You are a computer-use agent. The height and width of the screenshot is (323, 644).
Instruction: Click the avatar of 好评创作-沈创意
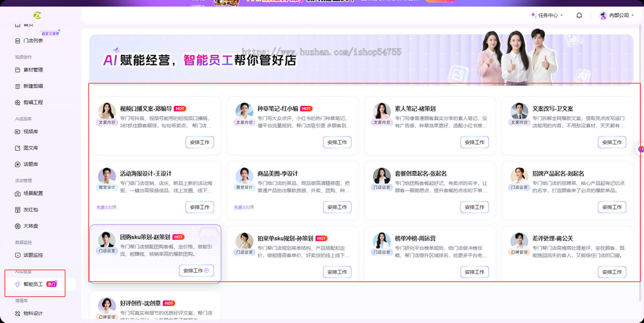[x=107, y=305]
